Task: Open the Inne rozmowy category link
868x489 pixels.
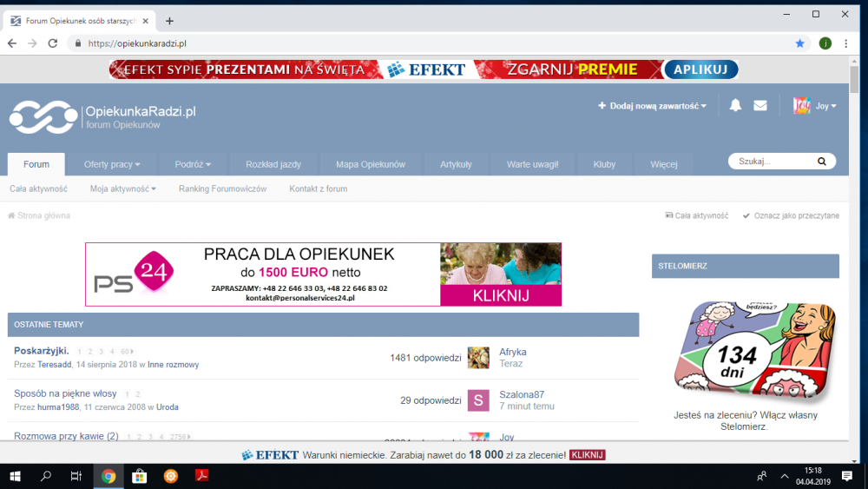Action: (x=174, y=365)
